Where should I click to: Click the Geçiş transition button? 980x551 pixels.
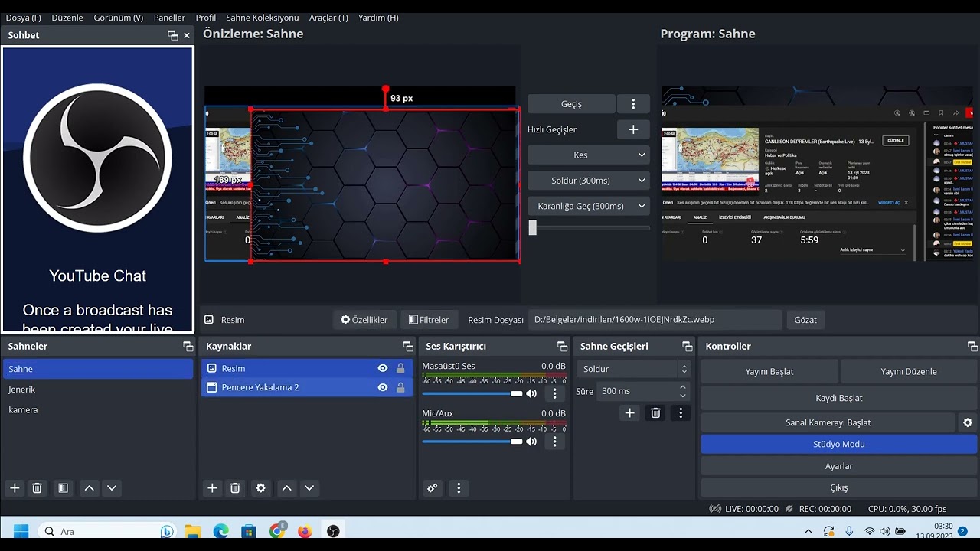pyautogui.click(x=571, y=104)
